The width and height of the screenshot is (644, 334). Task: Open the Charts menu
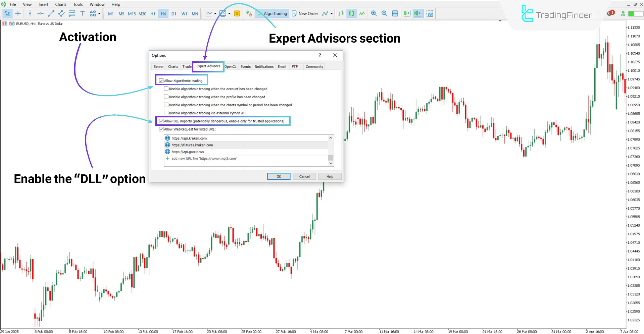(x=61, y=4)
